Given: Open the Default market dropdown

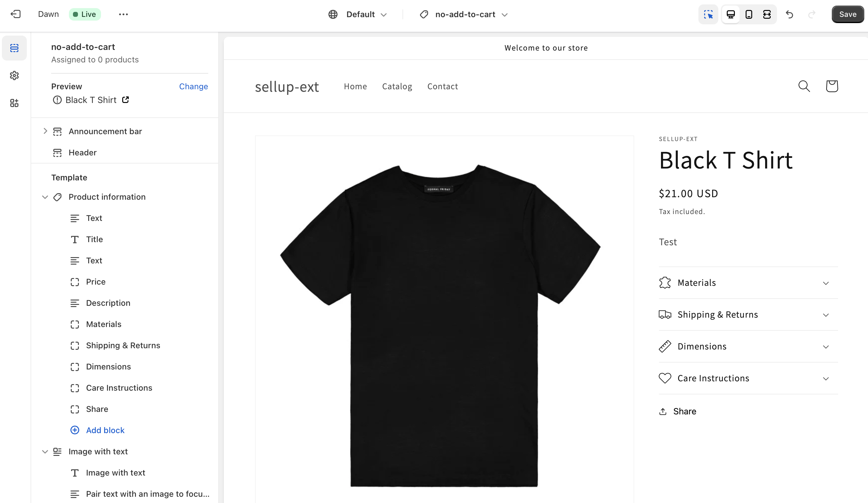Looking at the screenshot, I should coord(360,14).
